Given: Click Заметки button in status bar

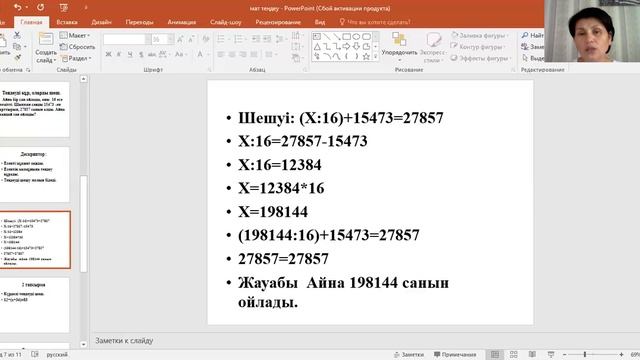Looking at the screenshot, I should (x=409, y=354).
